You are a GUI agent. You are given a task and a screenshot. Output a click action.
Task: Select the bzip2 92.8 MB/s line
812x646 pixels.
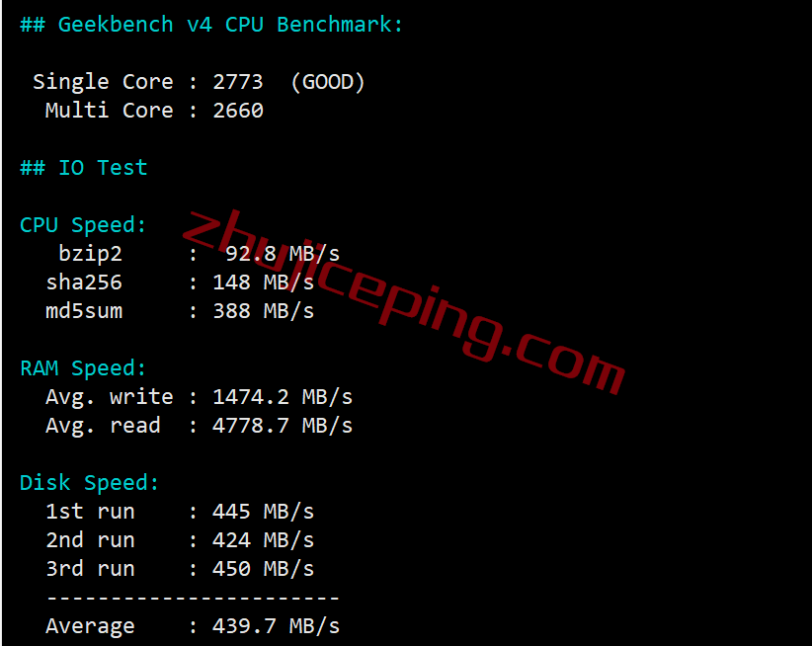pyautogui.click(x=199, y=254)
